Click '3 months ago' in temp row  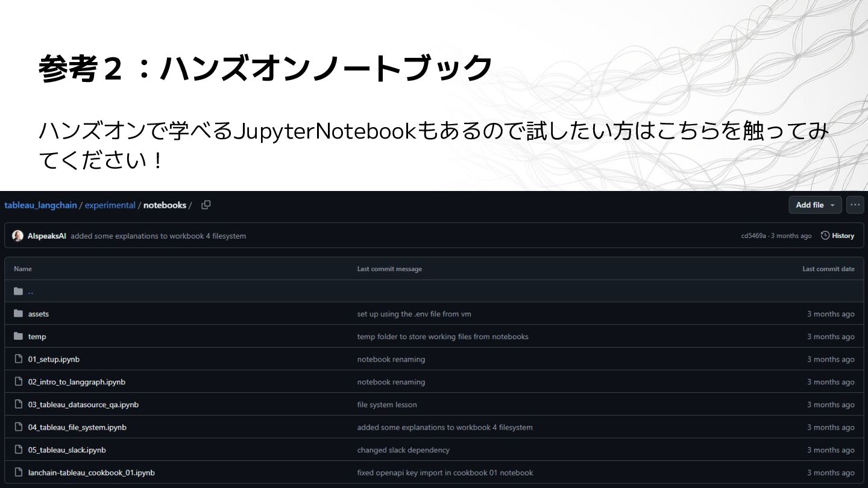831,336
